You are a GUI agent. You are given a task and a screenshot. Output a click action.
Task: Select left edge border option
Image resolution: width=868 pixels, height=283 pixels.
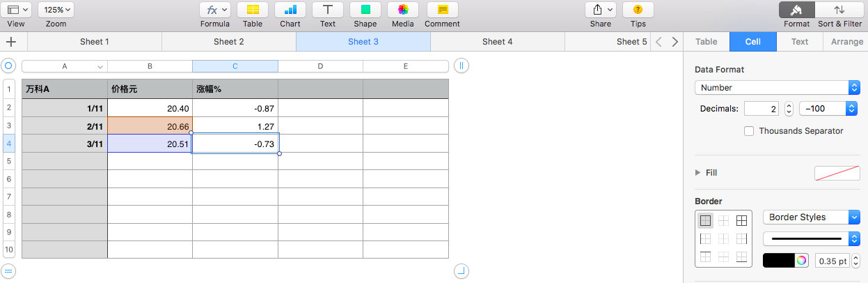click(706, 239)
